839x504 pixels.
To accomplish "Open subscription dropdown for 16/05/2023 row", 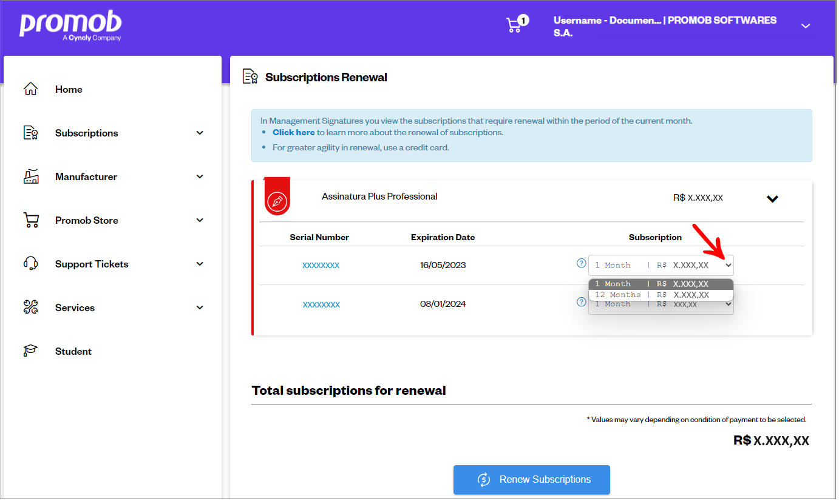I will [x=661, y=265].
